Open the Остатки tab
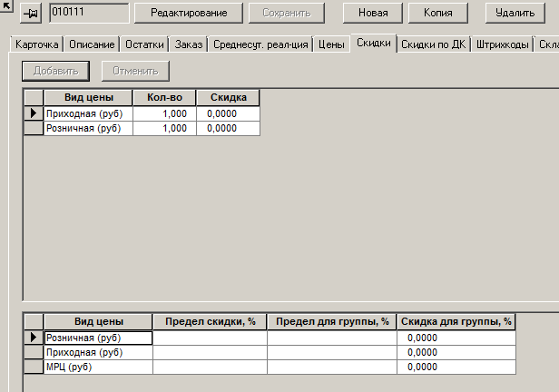 (x=144, y=44)
